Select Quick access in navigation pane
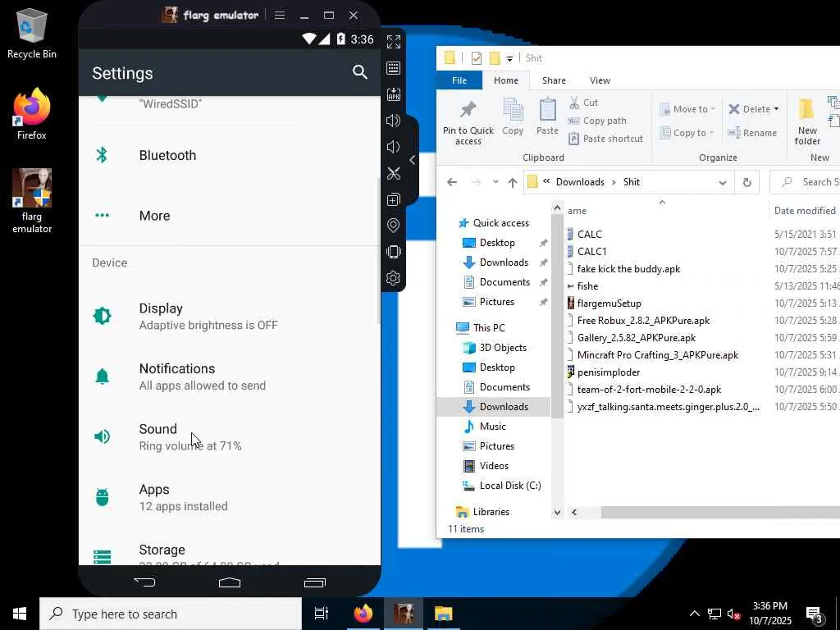Screen dimensions: 840x630 pos(501,223)
